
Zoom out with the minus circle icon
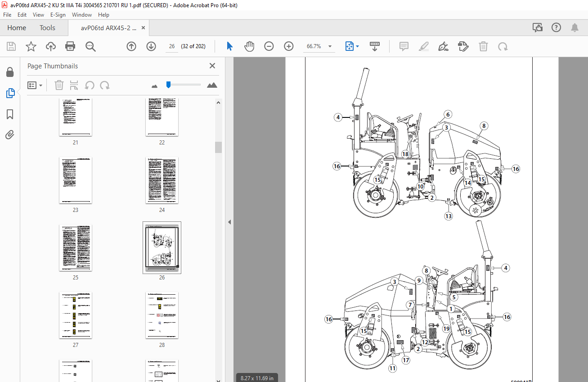269,46
